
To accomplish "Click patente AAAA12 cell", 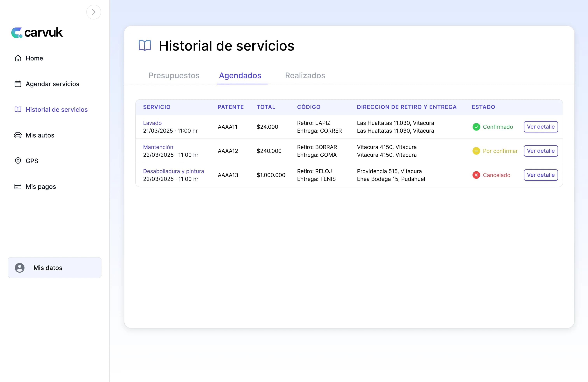I will click(x=228, y=151).
